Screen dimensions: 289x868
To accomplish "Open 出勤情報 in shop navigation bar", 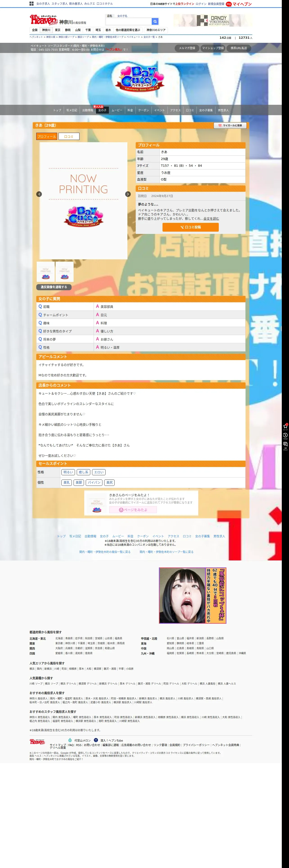I will (x=88, y=110).
